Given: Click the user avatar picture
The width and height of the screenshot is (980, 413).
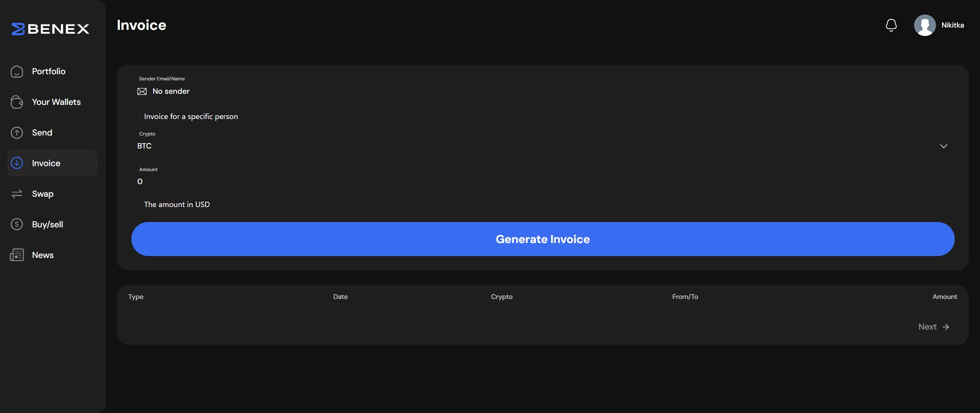Looking at the screenshot, I should point(925,25).
